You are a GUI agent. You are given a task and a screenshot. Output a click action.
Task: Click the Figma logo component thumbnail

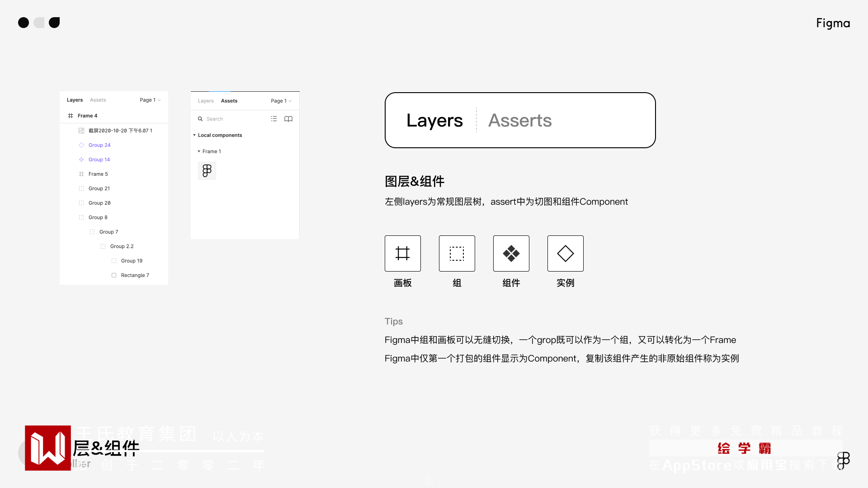pyautogui.click(x=207, y=171)
